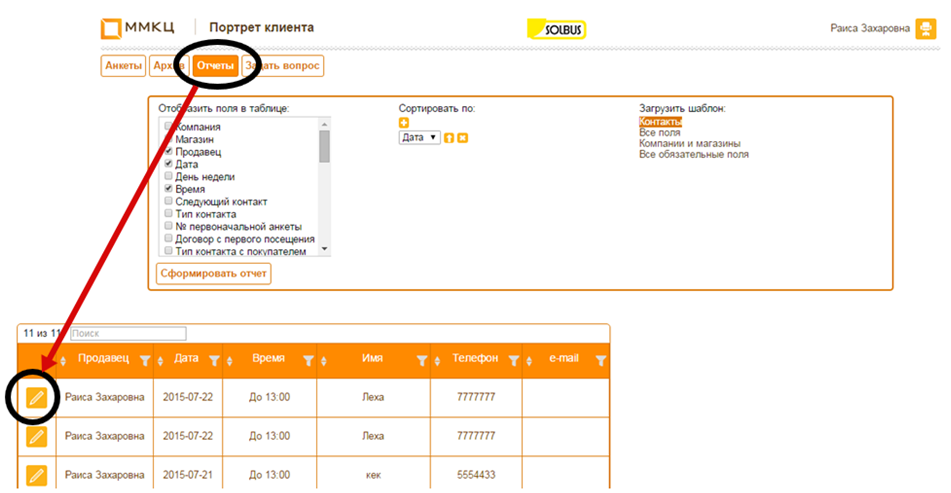The height and width of the screenshot is (493, 951).
Task: Expand the Дата sort dropdown
Action: tap(420, 138)
